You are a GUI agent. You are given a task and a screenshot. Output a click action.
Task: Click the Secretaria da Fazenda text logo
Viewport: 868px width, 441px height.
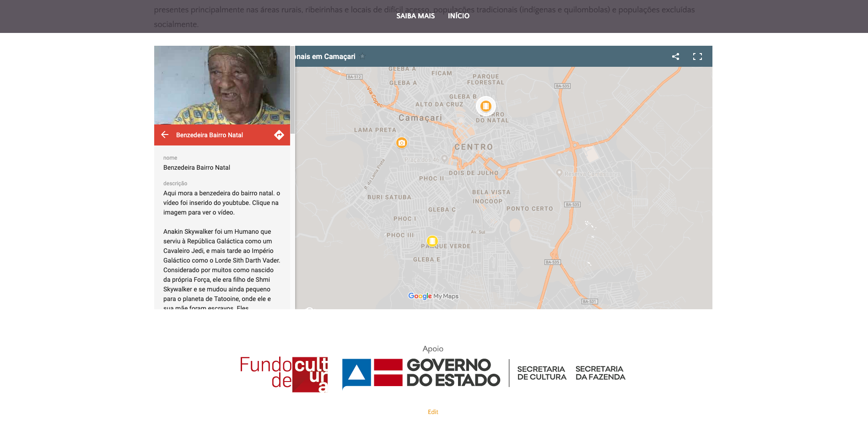pos(600,373)
